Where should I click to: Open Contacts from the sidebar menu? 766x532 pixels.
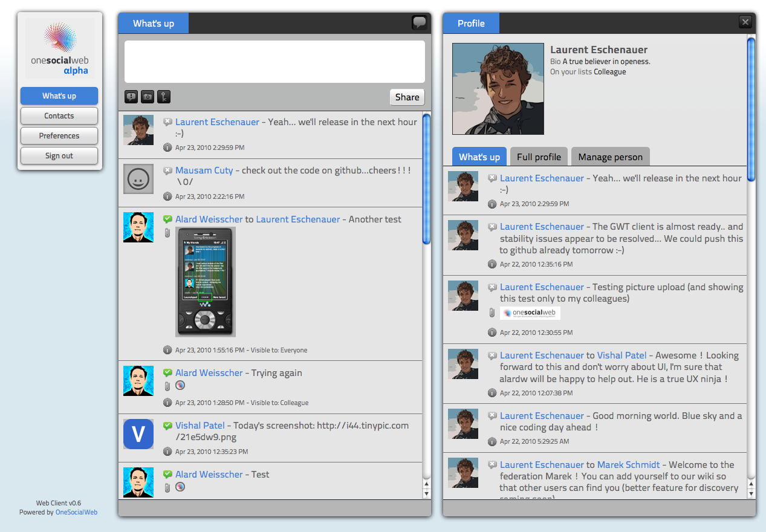coord(59,116)
